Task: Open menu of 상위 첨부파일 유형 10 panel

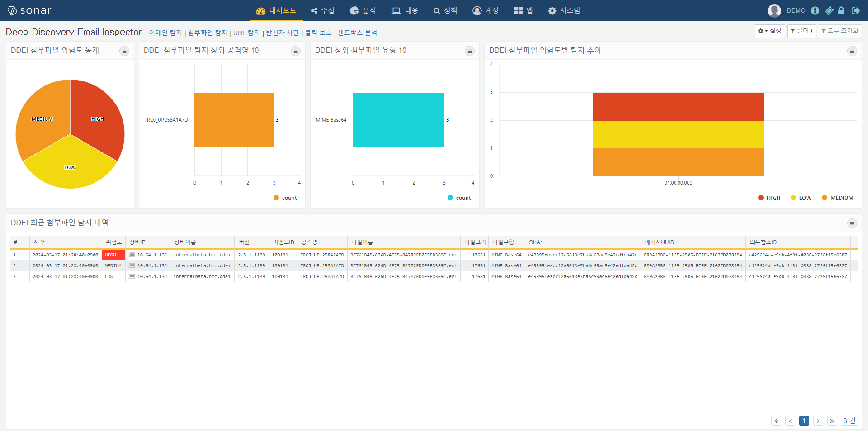Action: [x=470, y=51]
